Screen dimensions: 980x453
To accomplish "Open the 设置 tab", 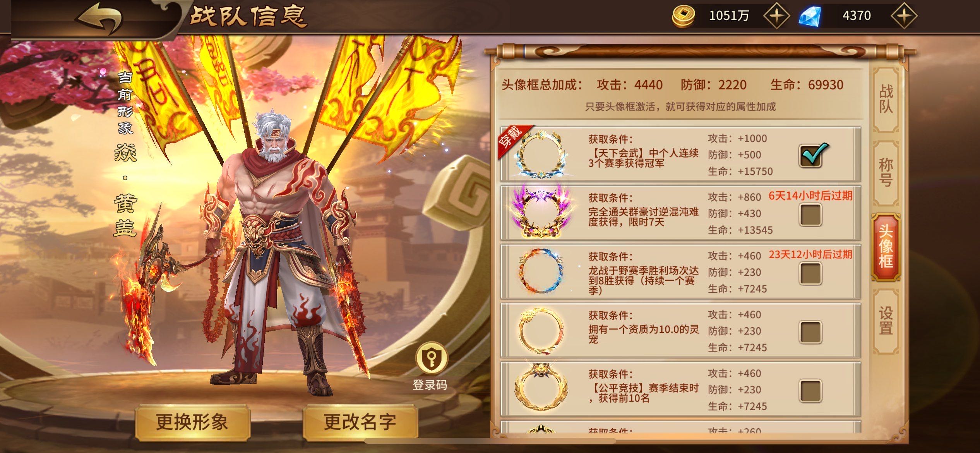I will point(886,321).
